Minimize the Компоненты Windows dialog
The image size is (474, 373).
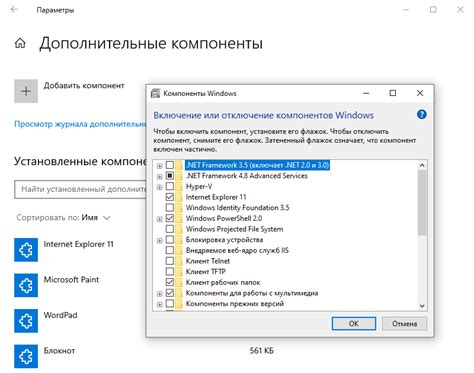coord(366,93)
